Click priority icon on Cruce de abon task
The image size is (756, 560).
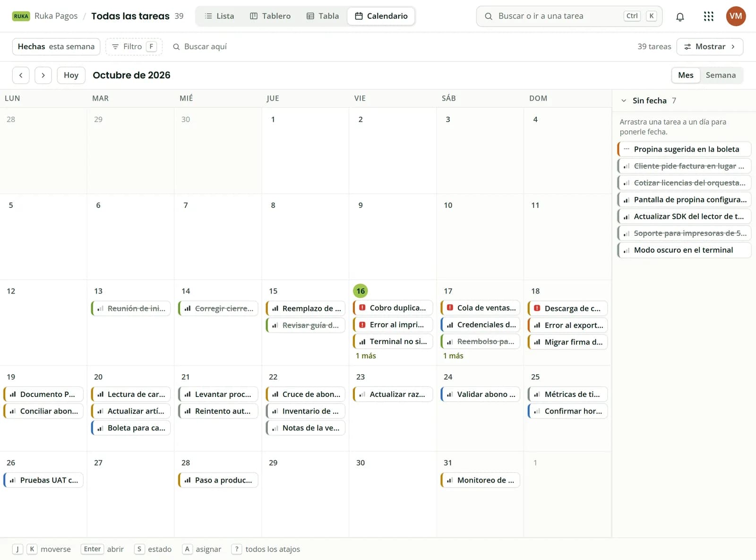click(275, 394)
